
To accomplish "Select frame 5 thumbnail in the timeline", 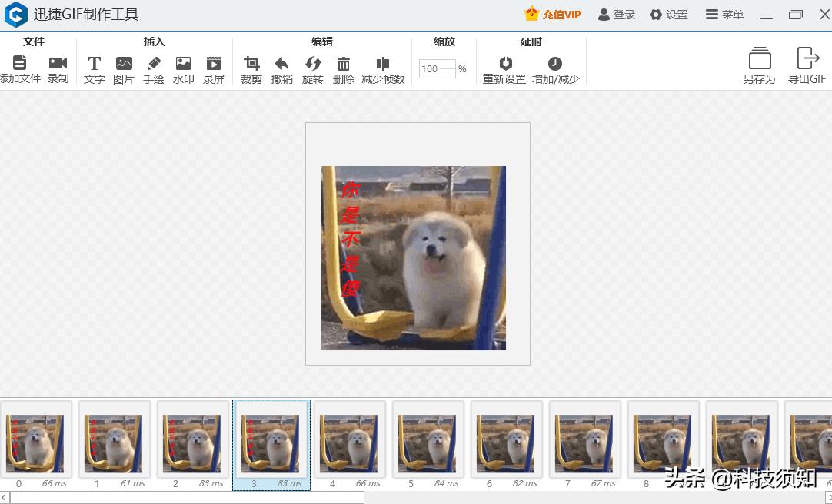I will point(428,443).
